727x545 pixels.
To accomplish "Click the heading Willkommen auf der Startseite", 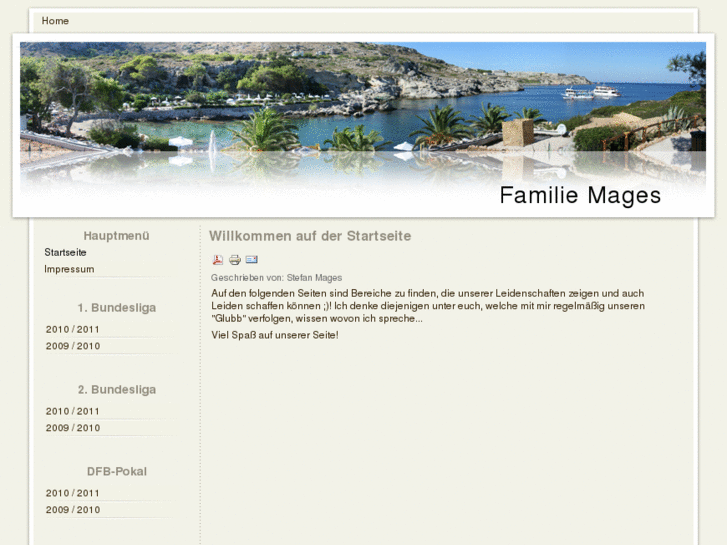I will click(310, 236).
